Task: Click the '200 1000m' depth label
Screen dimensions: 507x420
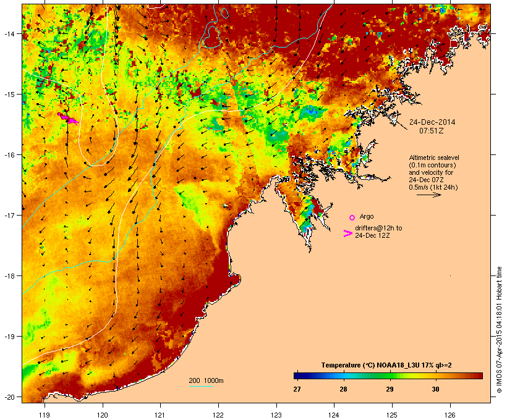Action: pos(206,380)
